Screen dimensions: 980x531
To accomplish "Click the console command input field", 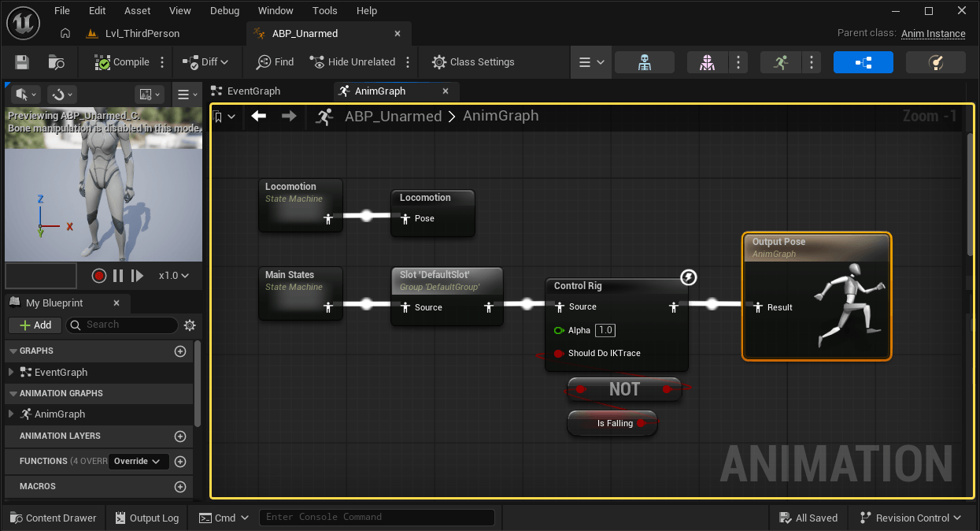I will [376, 518].
